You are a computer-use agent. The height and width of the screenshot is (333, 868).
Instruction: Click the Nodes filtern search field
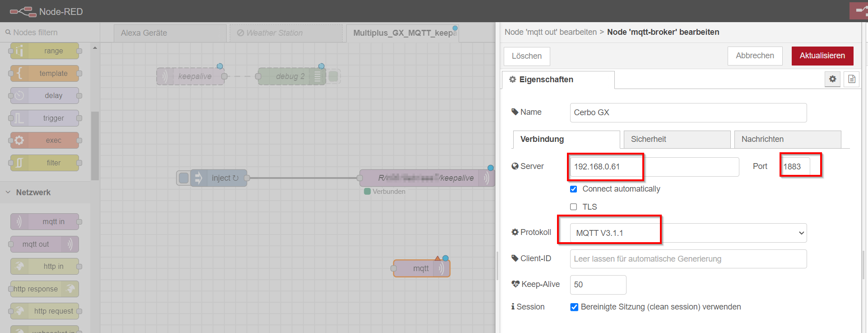pos(50,33)
